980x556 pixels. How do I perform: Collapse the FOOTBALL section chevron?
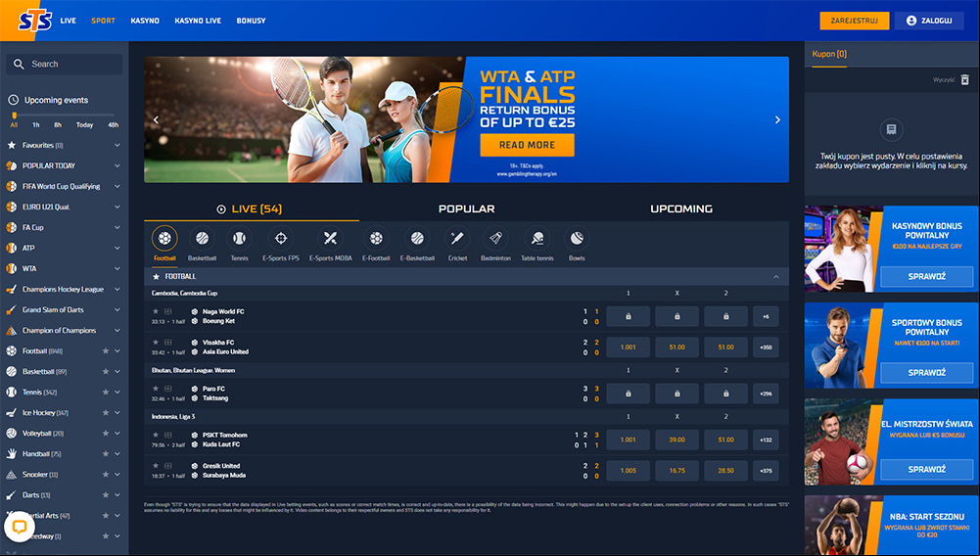click(776, 276)
